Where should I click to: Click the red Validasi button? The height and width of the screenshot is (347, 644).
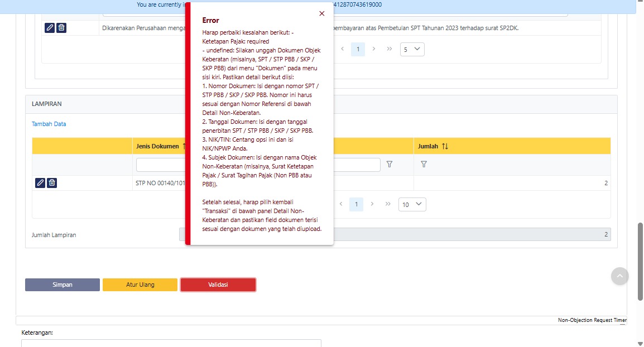(x=218, y=285)
